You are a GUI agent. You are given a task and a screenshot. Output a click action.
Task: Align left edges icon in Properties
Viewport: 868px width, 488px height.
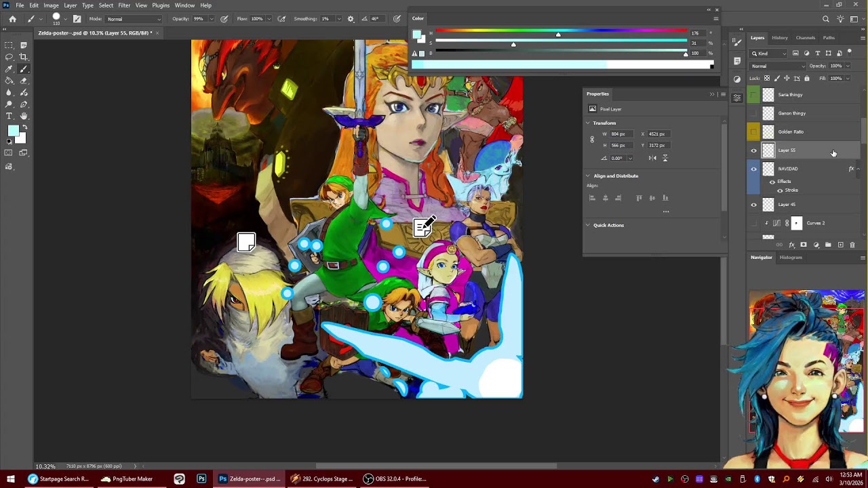coord(592,198)
